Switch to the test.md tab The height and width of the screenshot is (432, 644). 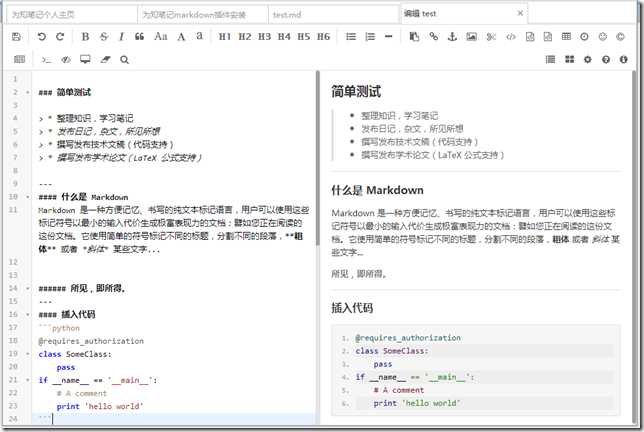pyautogui.click(x=334, y=14)
